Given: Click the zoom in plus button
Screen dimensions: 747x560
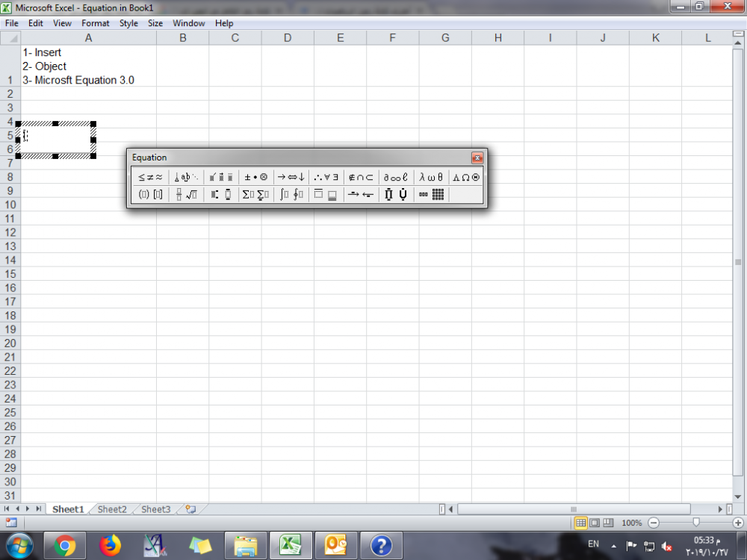Looking at the screenshot, I should point(738,523).
